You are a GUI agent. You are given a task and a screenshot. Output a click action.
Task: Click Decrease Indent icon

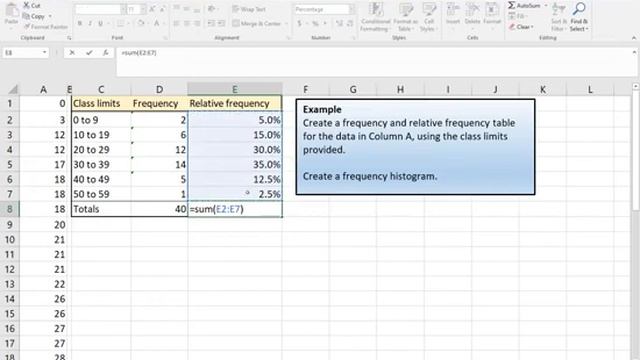pyautogui.click(x=211, y=24)
